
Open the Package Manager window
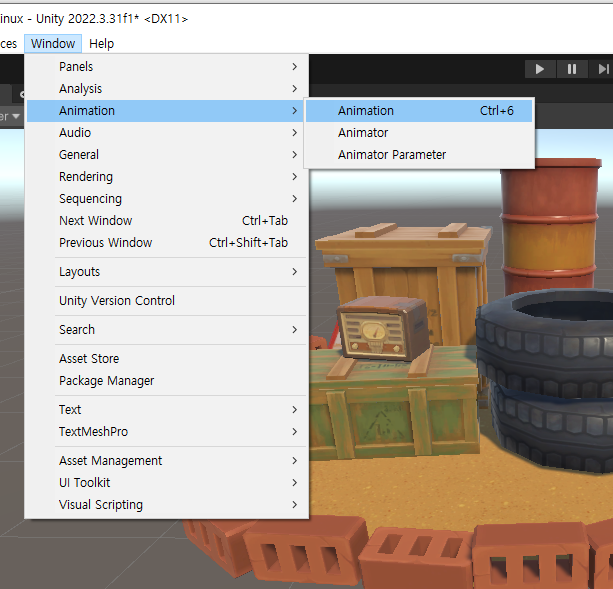click(x=166, y=381)
